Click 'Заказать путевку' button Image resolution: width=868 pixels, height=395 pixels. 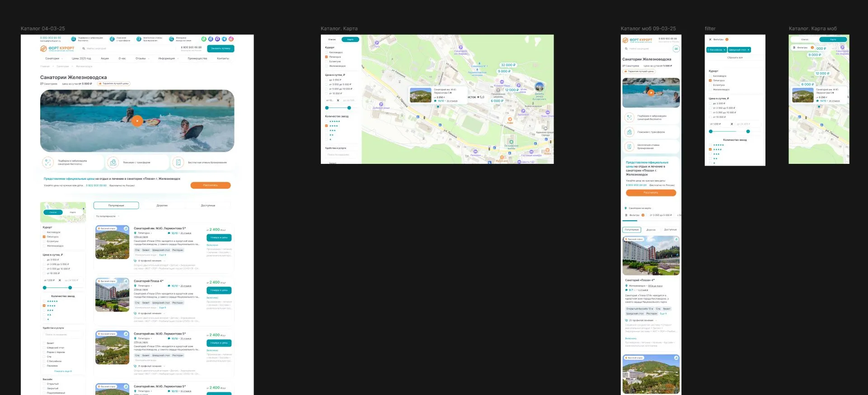pyautogui.click(x=221, y=48)
